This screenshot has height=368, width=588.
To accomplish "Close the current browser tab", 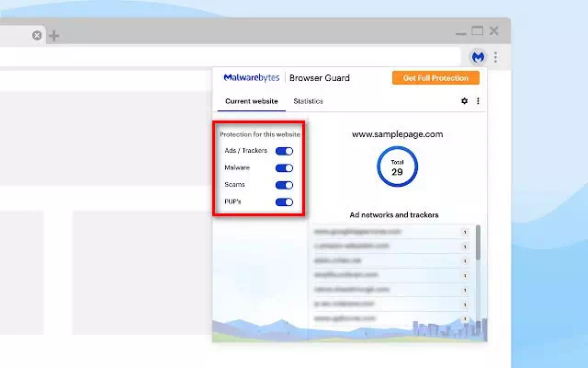I will (37, 36).
